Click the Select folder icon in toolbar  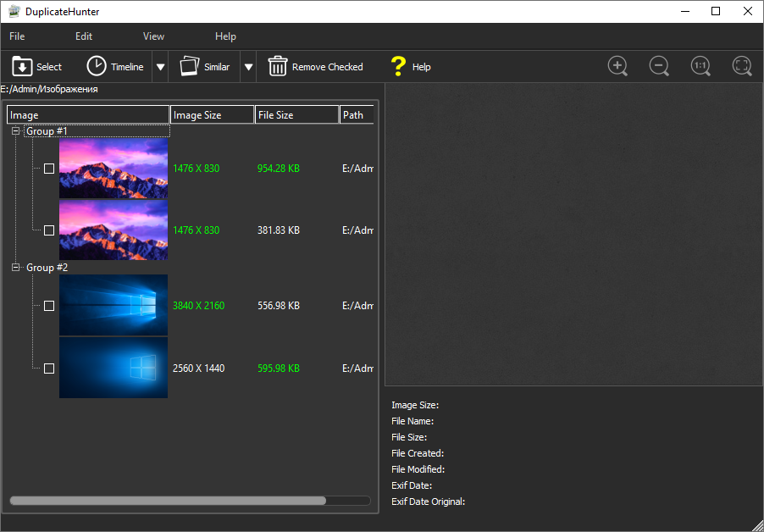pyautogui.click(x=22, y=67)
